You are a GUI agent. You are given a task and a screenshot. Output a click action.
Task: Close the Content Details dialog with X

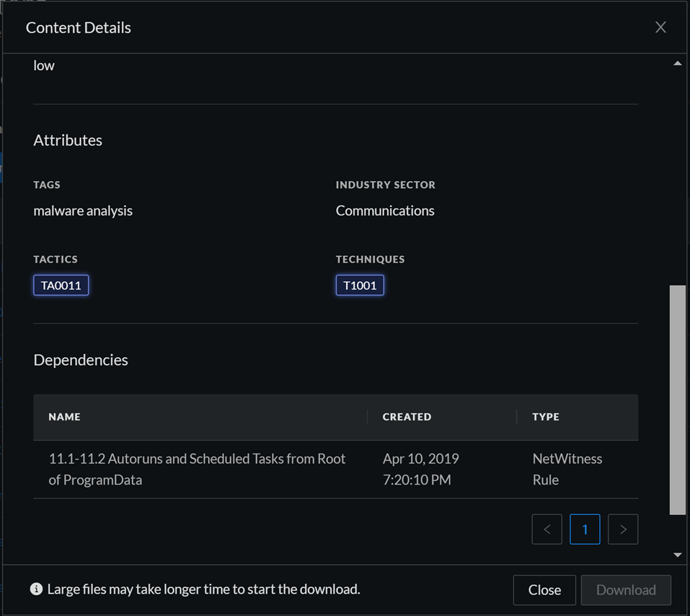tap(660, 27)
